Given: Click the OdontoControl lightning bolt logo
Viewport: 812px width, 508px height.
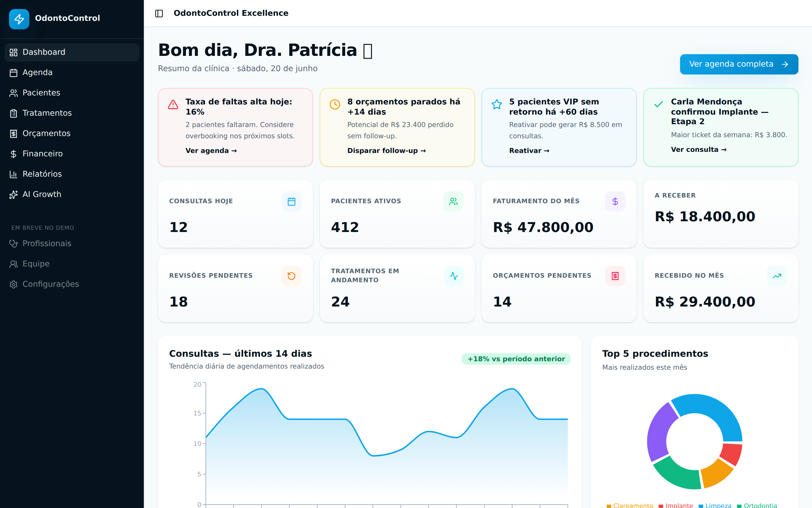Looking at the screenshot, I should coord(19,19).
